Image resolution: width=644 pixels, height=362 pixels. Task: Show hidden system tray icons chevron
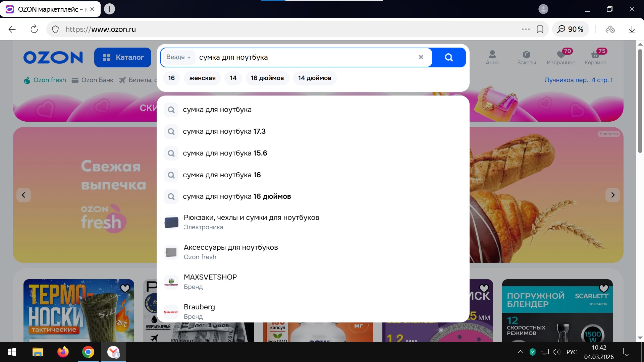[520, 352]
